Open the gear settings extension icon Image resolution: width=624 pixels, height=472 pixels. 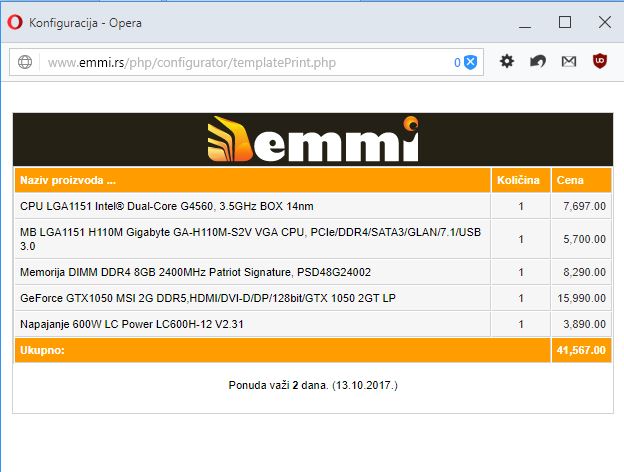pos(507,61)
